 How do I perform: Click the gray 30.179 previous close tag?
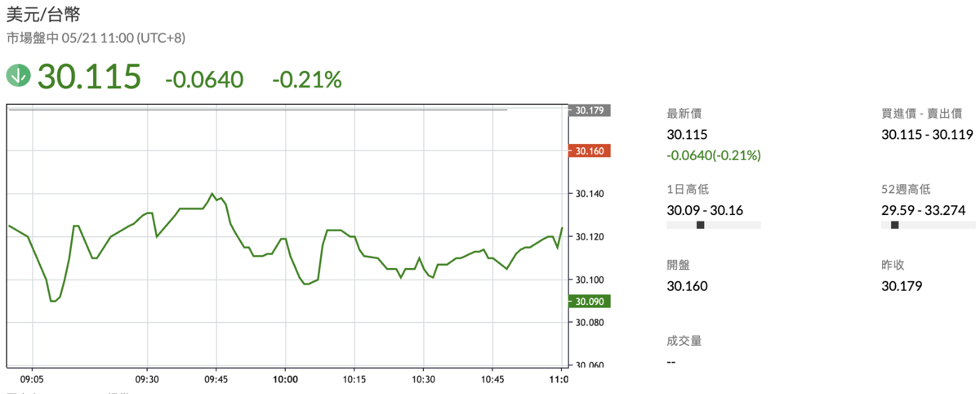(589, 110)
